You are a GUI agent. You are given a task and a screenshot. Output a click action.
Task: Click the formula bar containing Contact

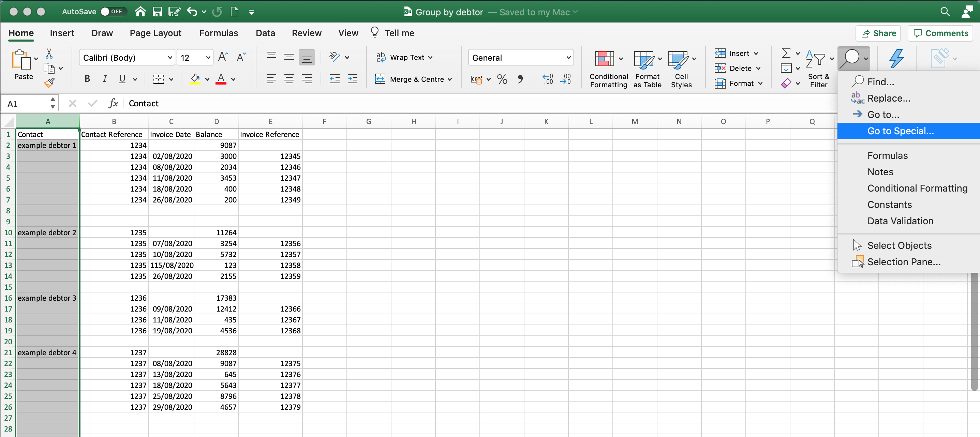(481, 103)
